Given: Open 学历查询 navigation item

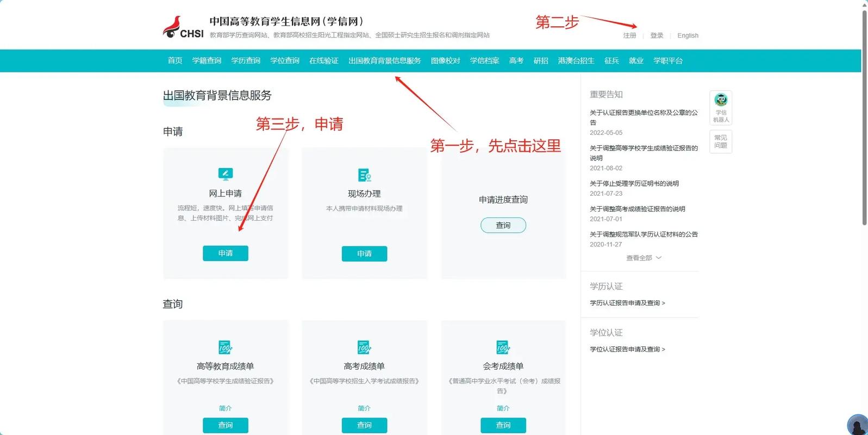Looking at the screenshot, I should click(246, 60).
